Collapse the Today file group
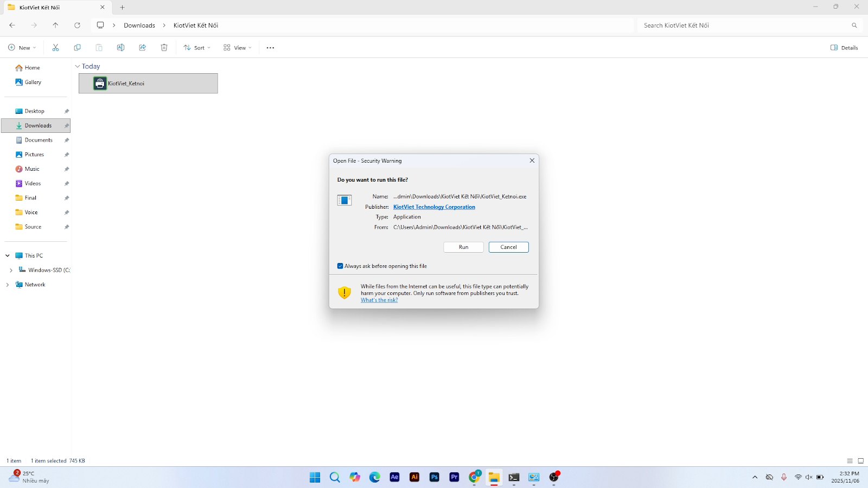The width and height of the screenshot is (868, 488). 77,66
